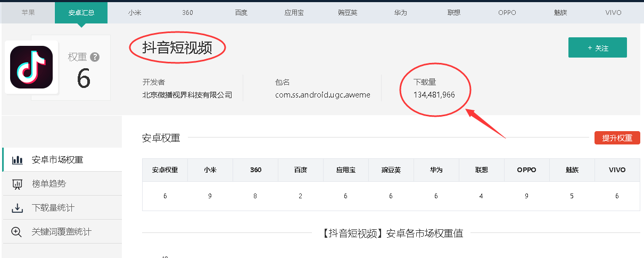The image size is (644, 258).
Task: Open 榜单趋势 in the sidebar
Action: 62,184
